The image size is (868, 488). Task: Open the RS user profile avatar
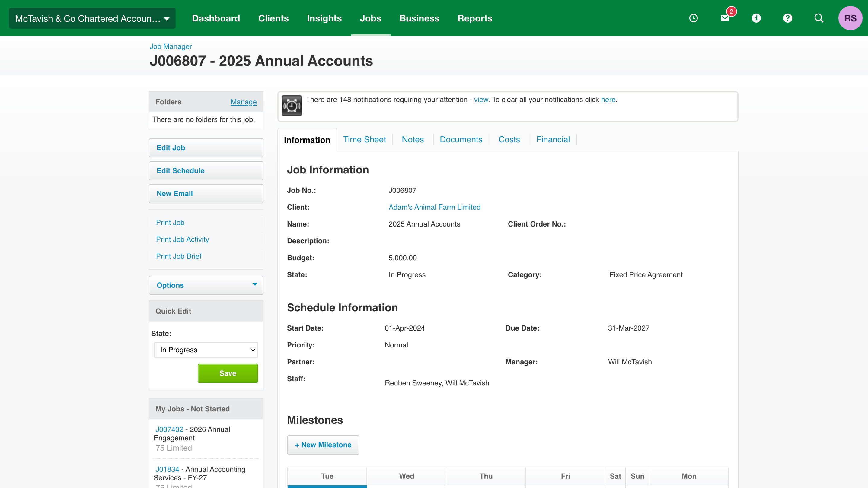pyautogui.click(x=850, y=18)
